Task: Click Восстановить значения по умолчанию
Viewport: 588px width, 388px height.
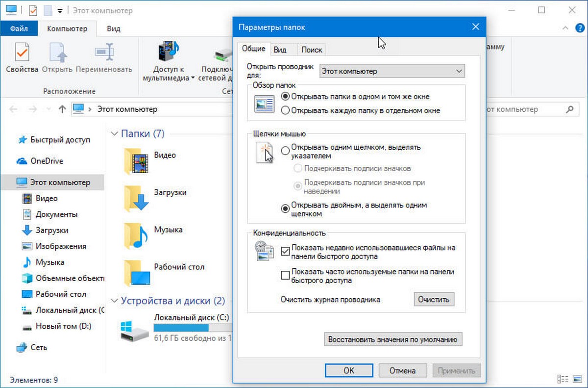Action: pyautogui.click(x=393, y=339)
